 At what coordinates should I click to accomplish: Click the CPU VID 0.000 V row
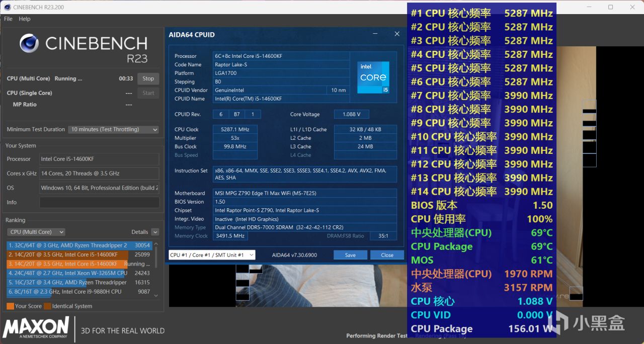tap(481, 315)
